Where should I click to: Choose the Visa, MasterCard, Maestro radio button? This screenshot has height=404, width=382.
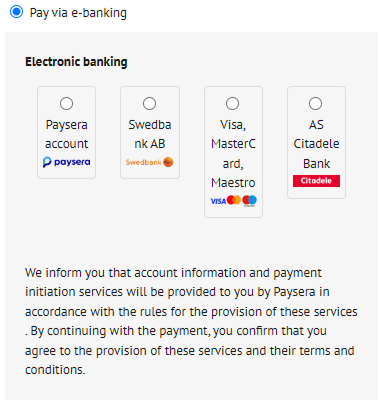pos(232,103)
